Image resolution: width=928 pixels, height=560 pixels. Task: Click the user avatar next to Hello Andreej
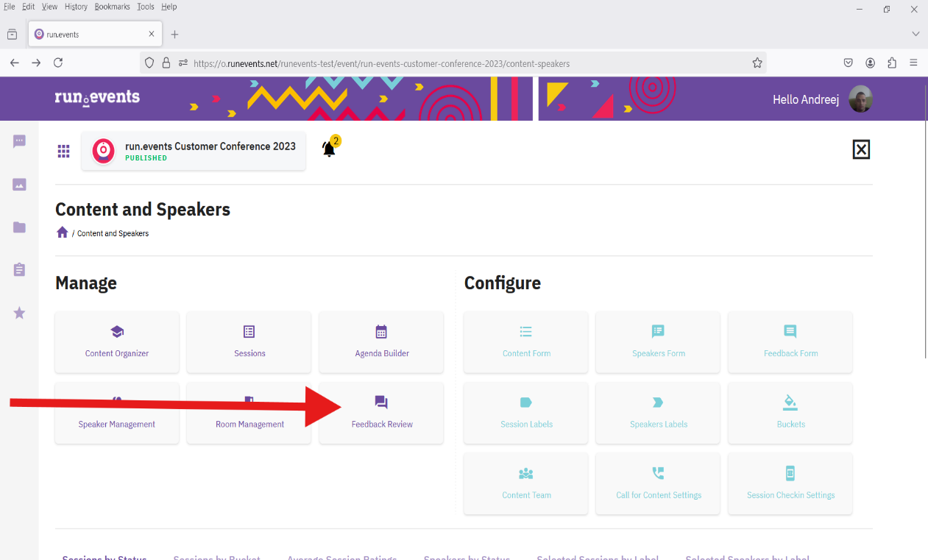click(x=860, y=99)
